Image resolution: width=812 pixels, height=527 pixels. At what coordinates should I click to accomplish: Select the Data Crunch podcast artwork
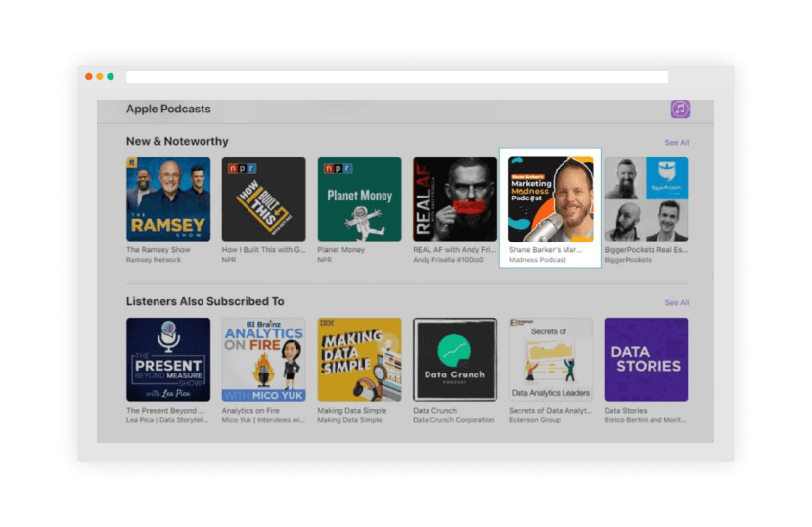pyautogui.click(x=455, y=360)
